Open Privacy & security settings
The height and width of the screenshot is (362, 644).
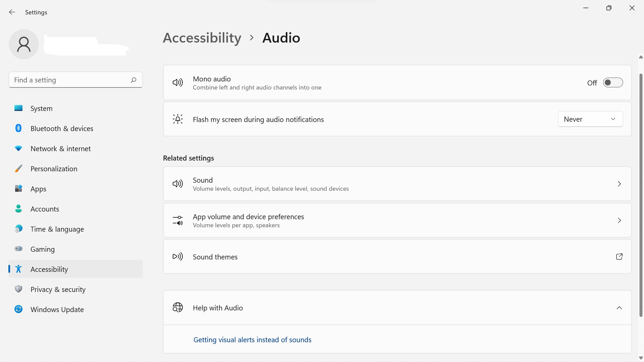[75, 289]
